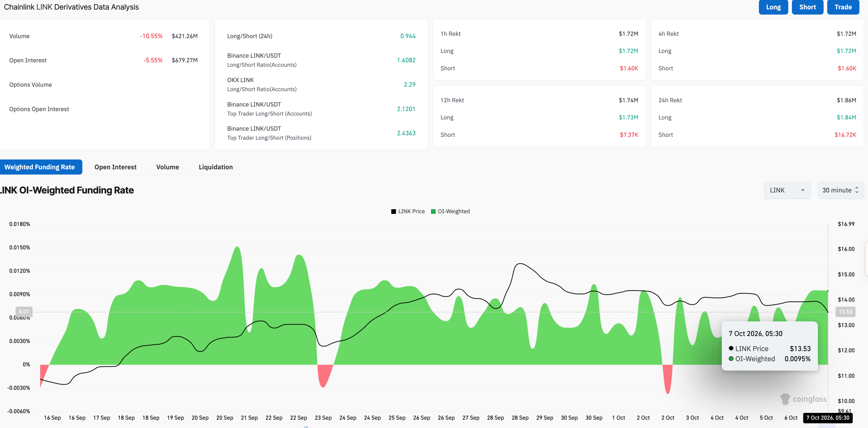
Task: Click the 23 Sep x-axis label
Action: [x=323, y=418]
